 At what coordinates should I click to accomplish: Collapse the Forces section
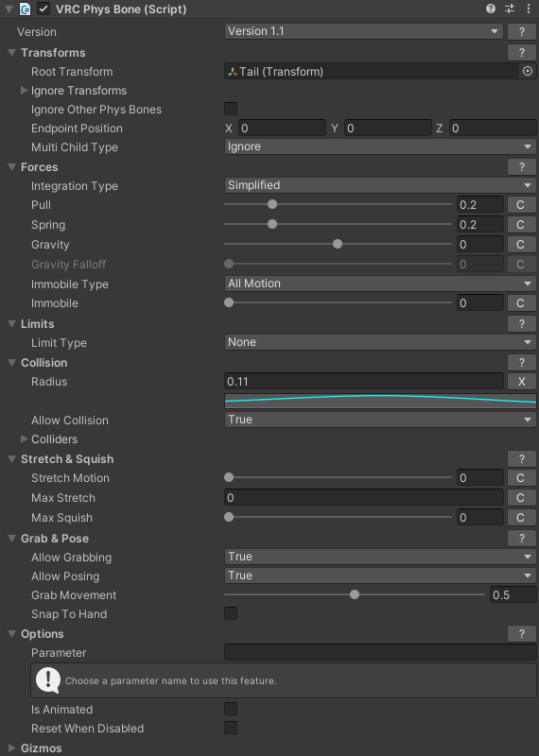[12, 167]
